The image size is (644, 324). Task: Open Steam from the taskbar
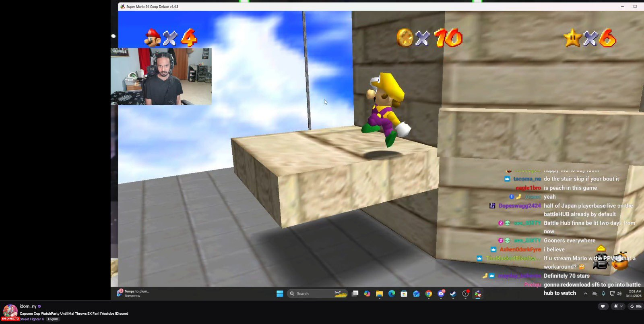(453, 294)
